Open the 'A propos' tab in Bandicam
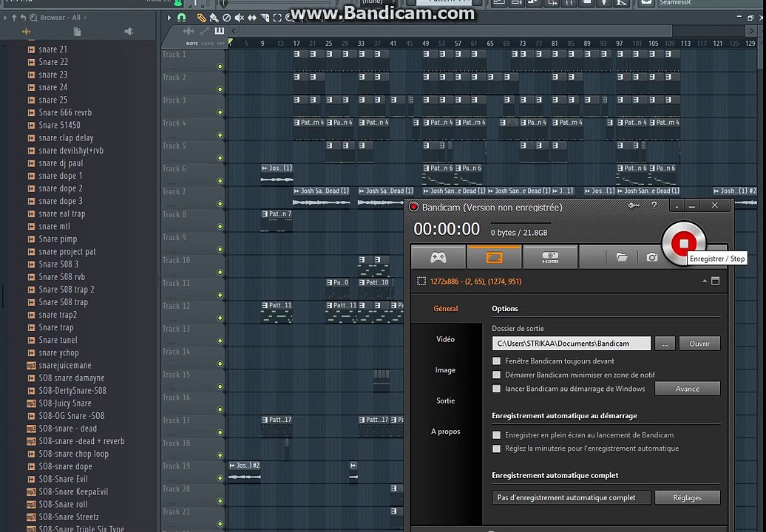 [446, 432]
